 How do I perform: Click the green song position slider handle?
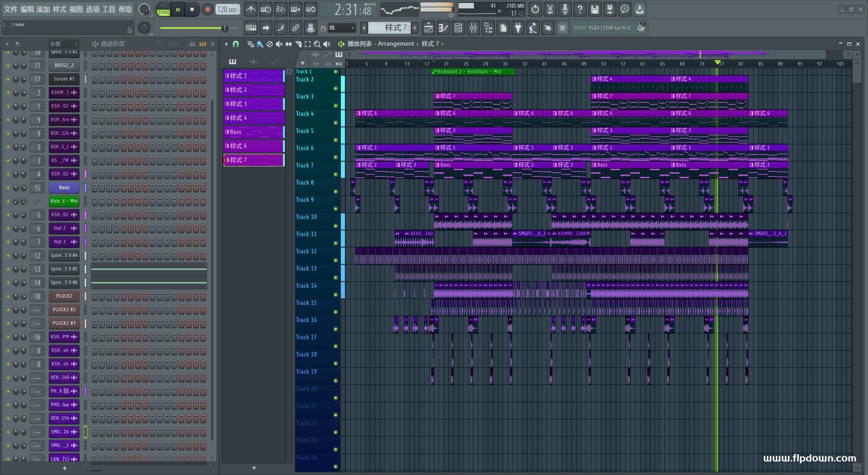point(224,28)
